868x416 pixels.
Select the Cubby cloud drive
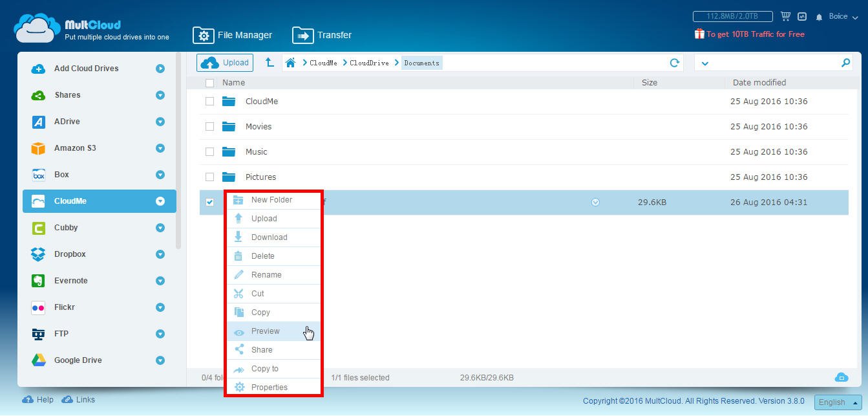(x=66, y=228)
